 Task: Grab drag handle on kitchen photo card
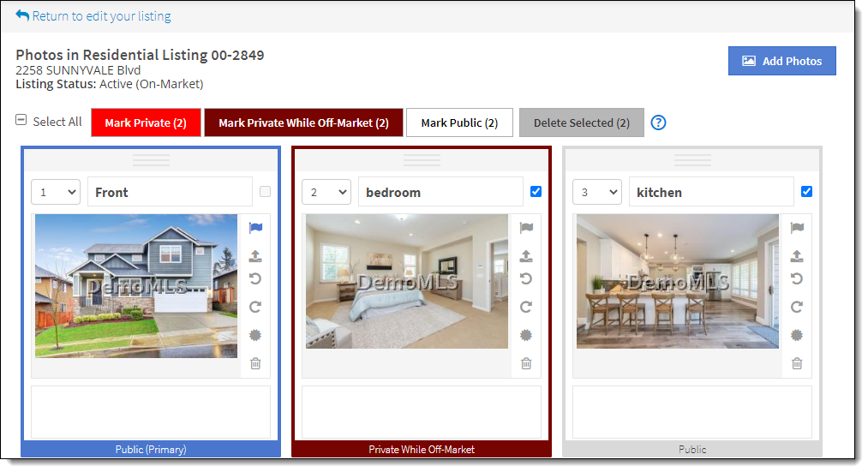coord(692,160)
